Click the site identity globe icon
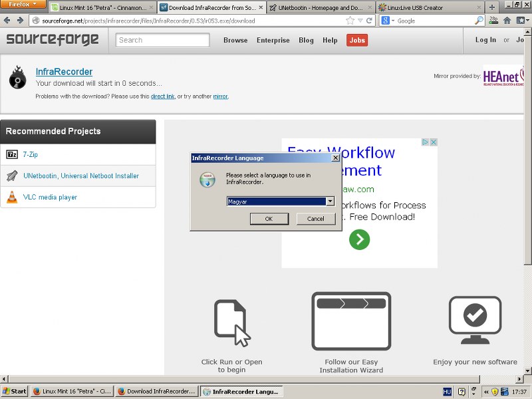The image size is (532, 399). pyautogui.click(x=36, y=21)
